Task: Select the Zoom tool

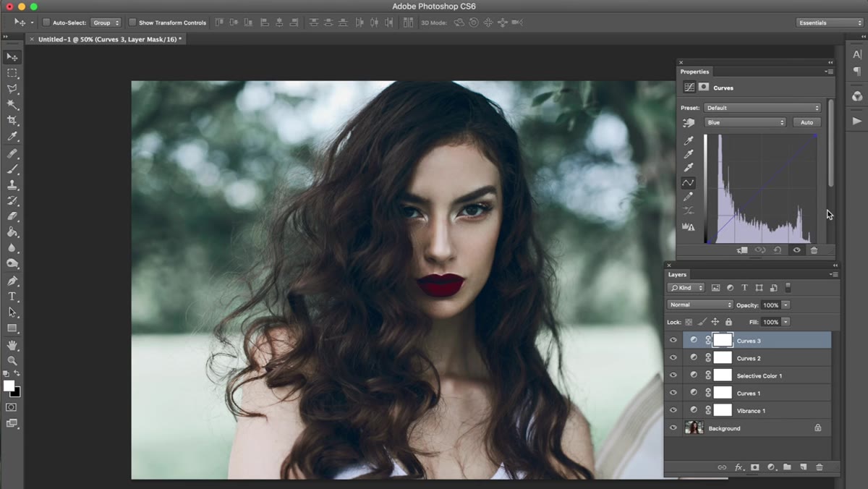Action: click(x=12, y=360)
